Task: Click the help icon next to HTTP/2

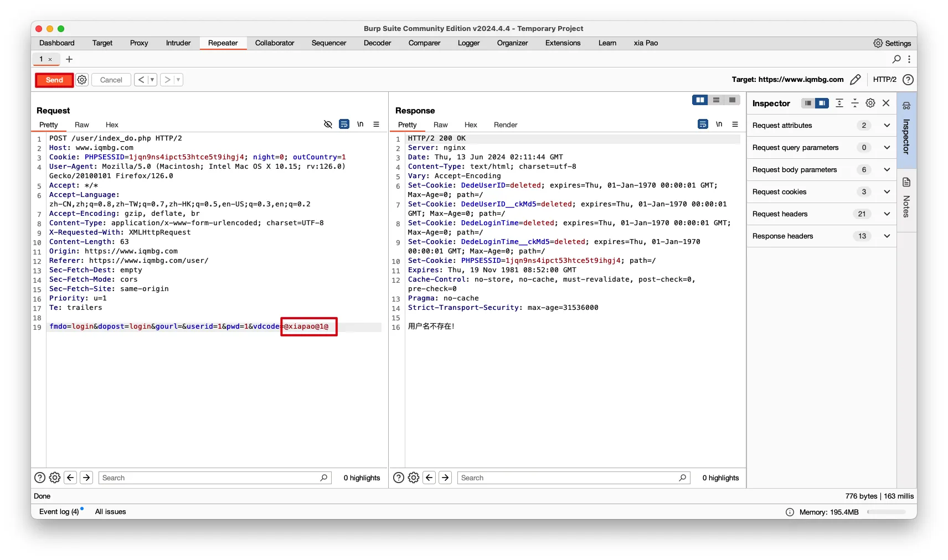Action: (908, 80)
